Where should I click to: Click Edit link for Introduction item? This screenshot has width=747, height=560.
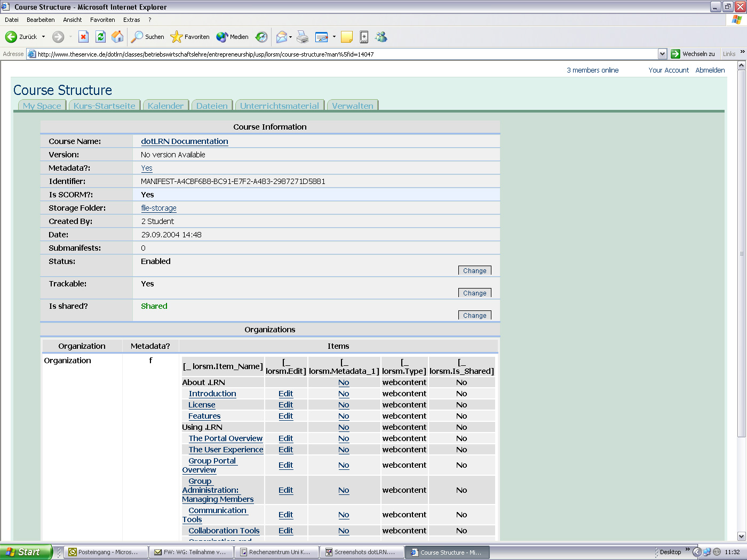tap(285, 394)
